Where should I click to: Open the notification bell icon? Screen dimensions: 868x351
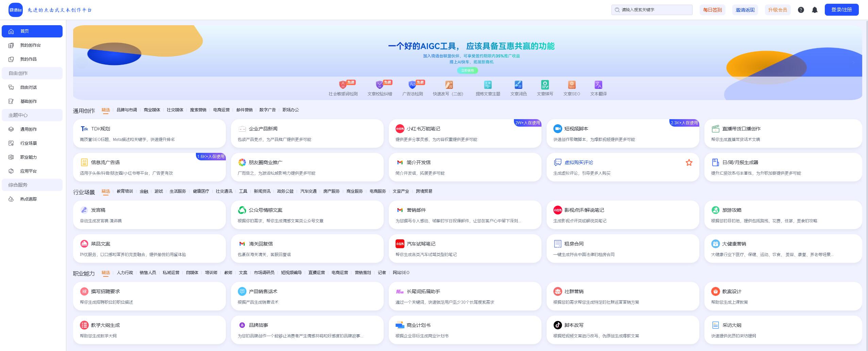pos(815,10)
